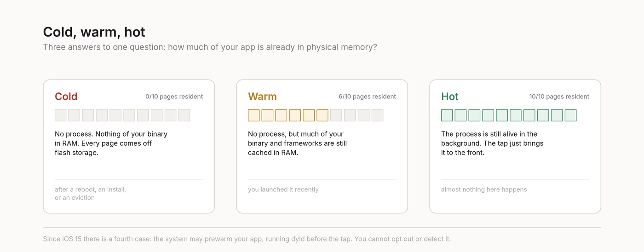Click the red Cold card title

(66, 97)
